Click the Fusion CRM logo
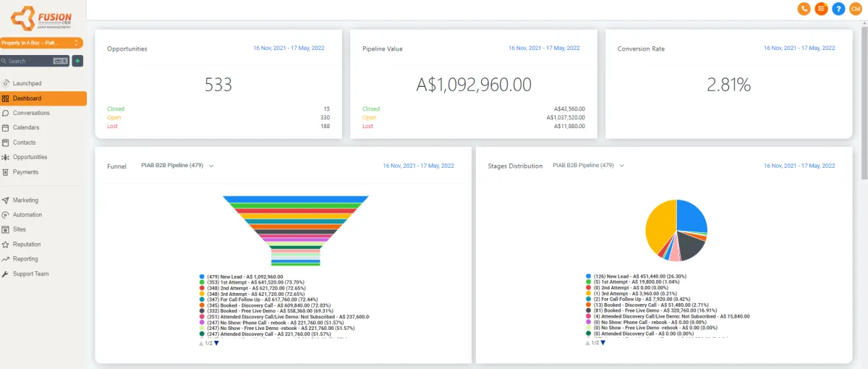The height and width of the screenshot is (369, 868). [41, 18]
